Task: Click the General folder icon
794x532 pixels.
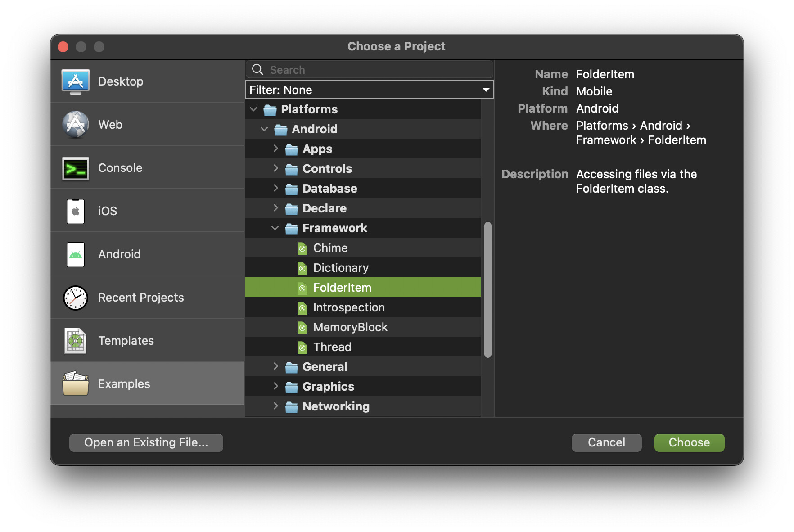Action: [292, 367]
